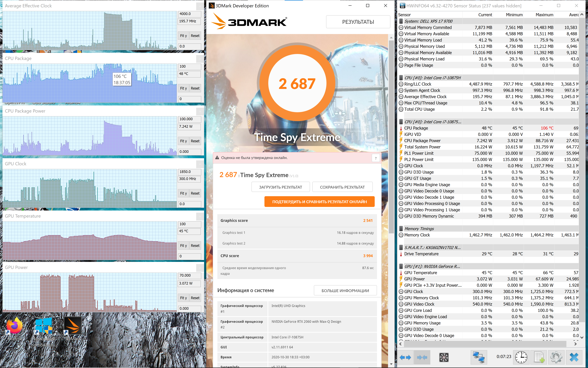Select the Total System Power sensor row
Screen dimensions: 588x368
pos(488,147)
